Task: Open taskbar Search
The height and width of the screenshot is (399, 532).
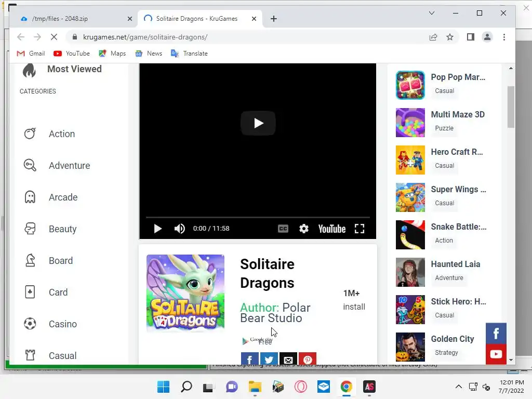Action: click(x=187, y=387)
